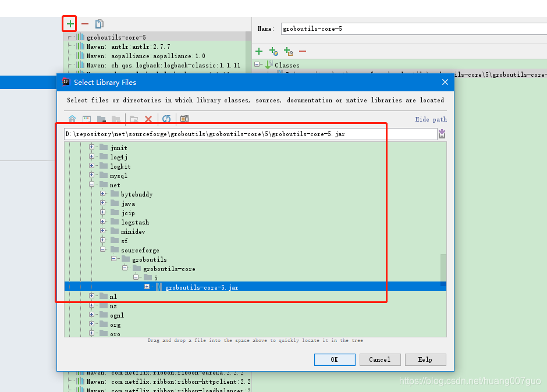The width and height of the screenshot is (547, 392).
Task: Click the green plus New Project Library icon
Action: [x=70, y=24]
